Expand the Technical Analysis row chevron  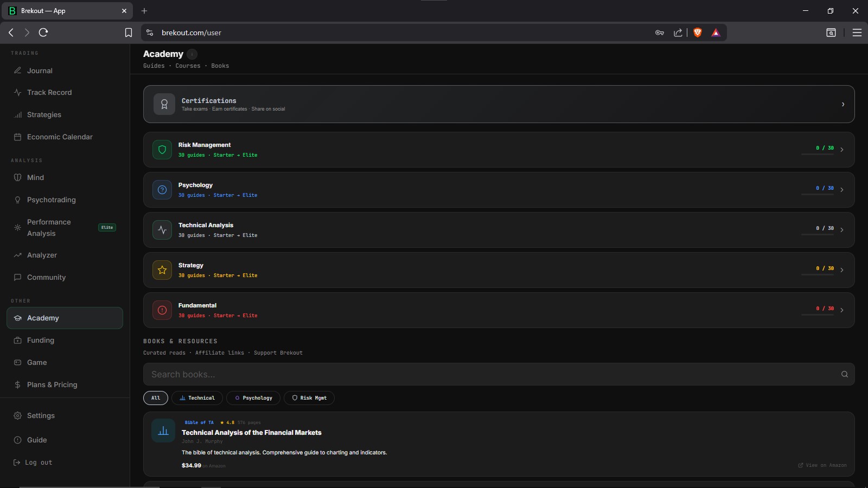pyautogui.click(x=842, y=230)
